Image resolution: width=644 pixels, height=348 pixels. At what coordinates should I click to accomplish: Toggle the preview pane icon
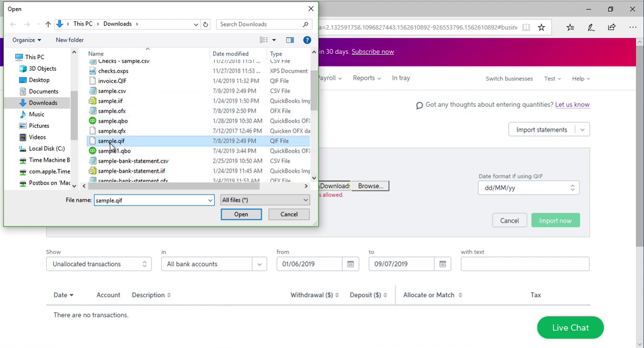click(290, 40)
